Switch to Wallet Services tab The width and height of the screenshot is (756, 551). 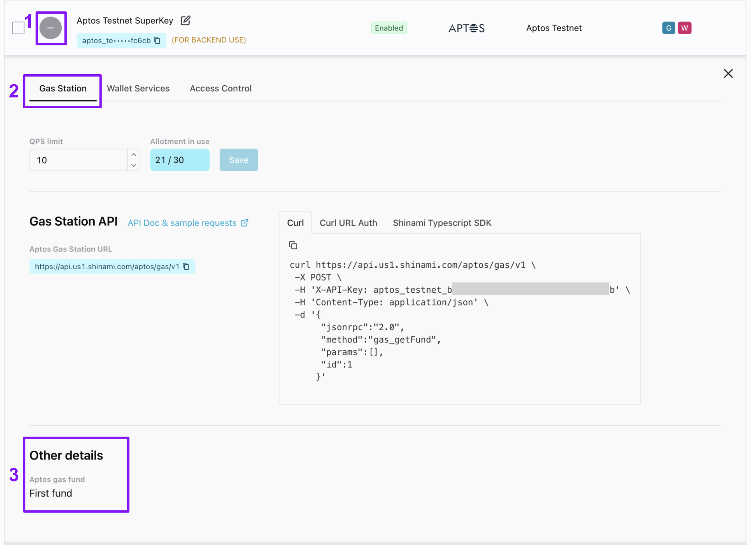tap(138, 89)
